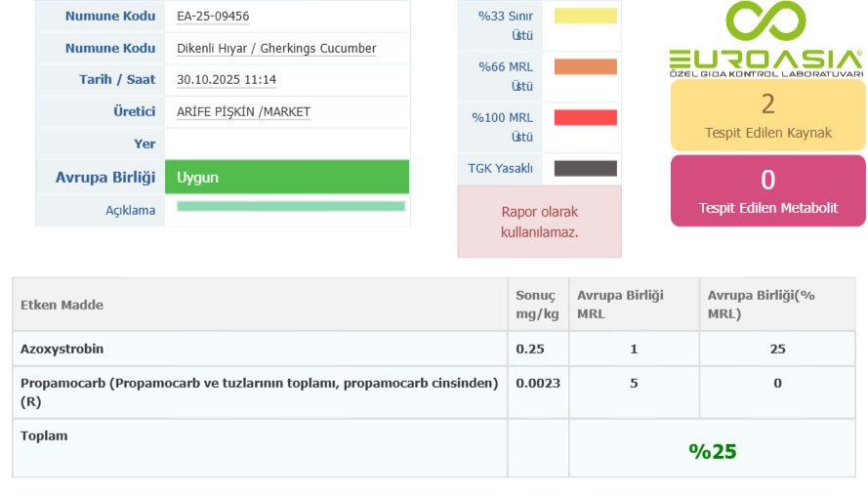Image resolution: width=868 pixels, height=497 pixels.
Task: Click the Sonuç mg/kg column header
Action: coord(536,305)
